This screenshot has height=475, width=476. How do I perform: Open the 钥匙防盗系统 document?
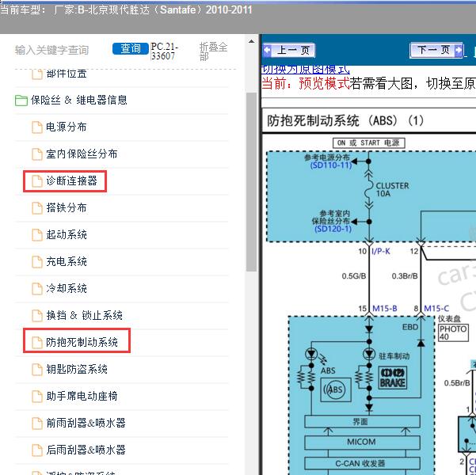click(77, 369)
